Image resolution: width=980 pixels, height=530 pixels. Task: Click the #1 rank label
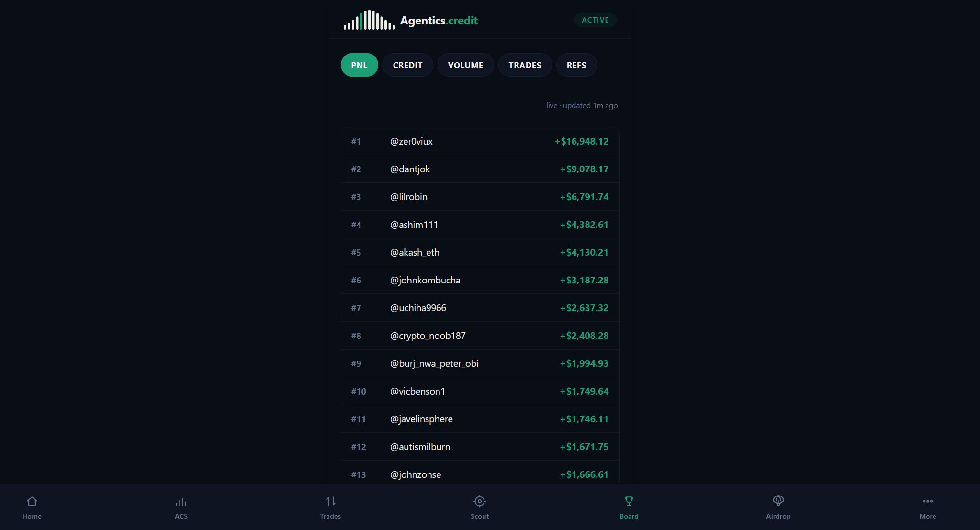356,141
